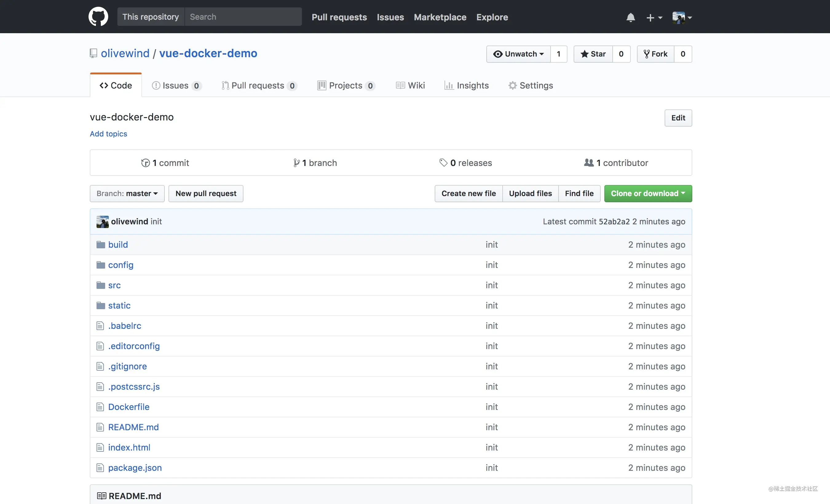830x504 pixels.
Task: Click the Add topics link
Action: tap(109, 134)
